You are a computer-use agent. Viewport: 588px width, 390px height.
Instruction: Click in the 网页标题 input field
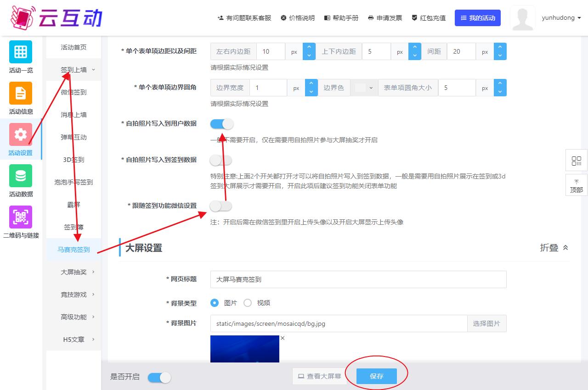[358, 279]
